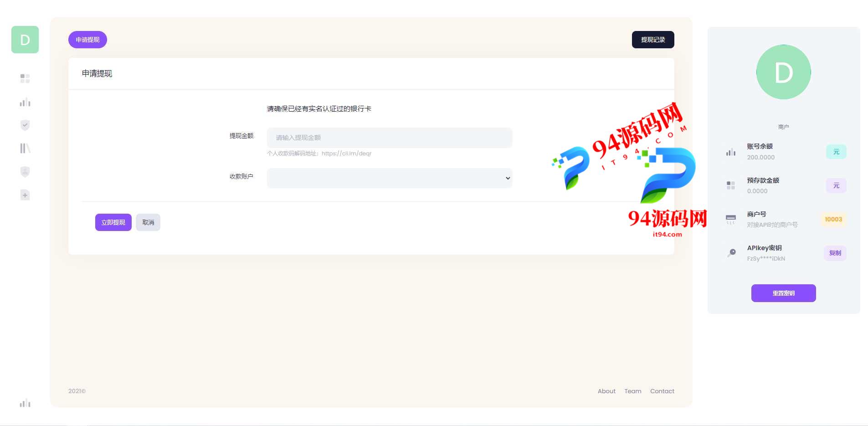Image resolution: width=868 pixels, height=426 pixels.
Task: Click the 提现金额 field label
Action: (241, 136)
